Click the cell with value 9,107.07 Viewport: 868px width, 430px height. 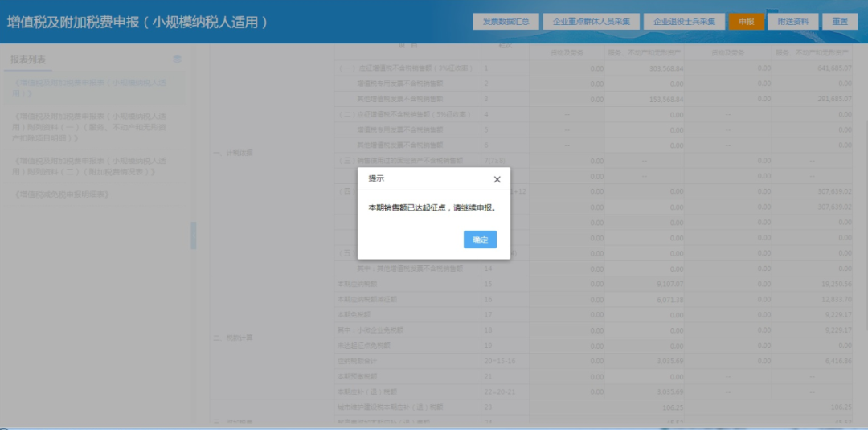[645, 284]
